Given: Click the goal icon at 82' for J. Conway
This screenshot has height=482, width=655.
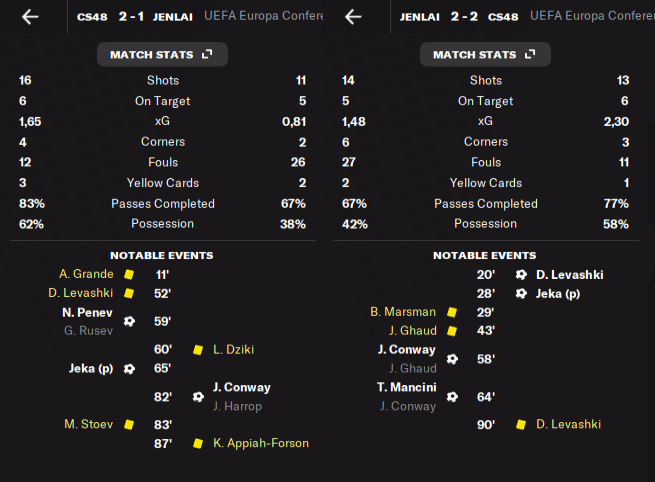Looking at the screenshot, I should (x=198, y=397).
